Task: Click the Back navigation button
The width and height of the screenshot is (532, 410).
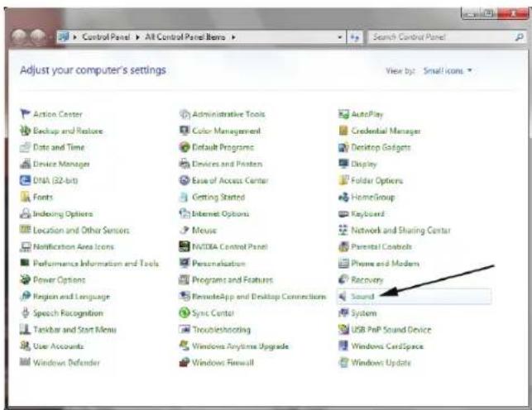Action: [x=19, y=36]
